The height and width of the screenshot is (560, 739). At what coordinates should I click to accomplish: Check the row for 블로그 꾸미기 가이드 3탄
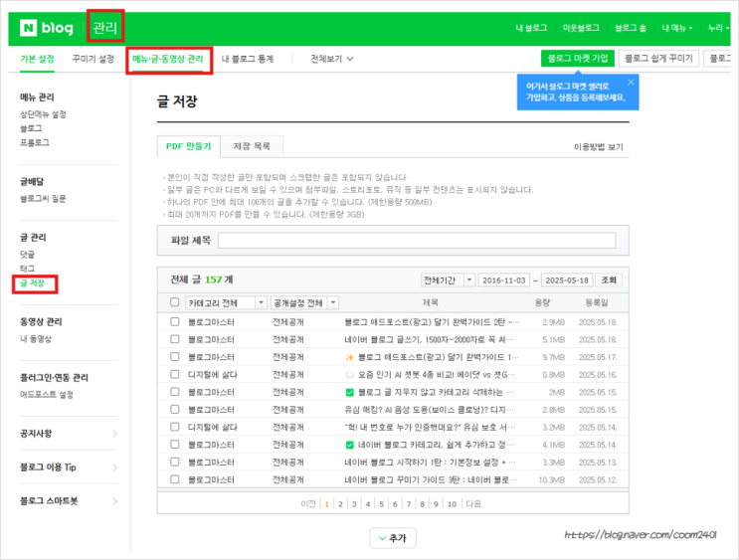175,479
